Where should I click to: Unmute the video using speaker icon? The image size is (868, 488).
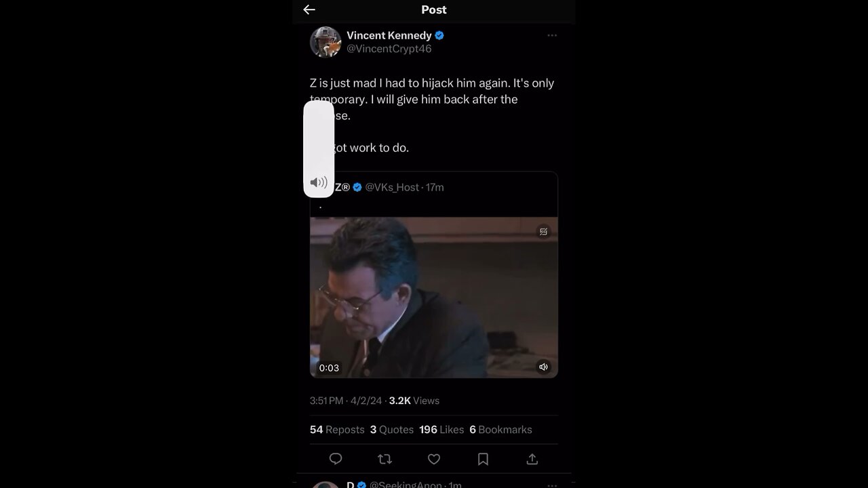543,367
